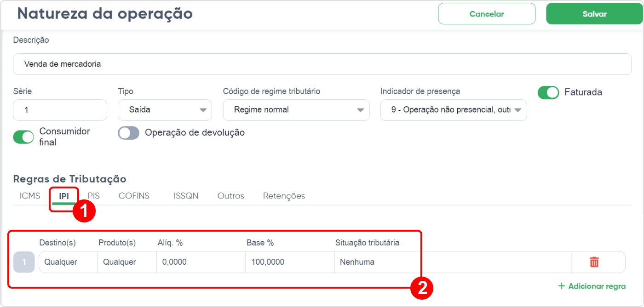Disable the Consumidor final switch
644x307 pixels.
[23, 137]
